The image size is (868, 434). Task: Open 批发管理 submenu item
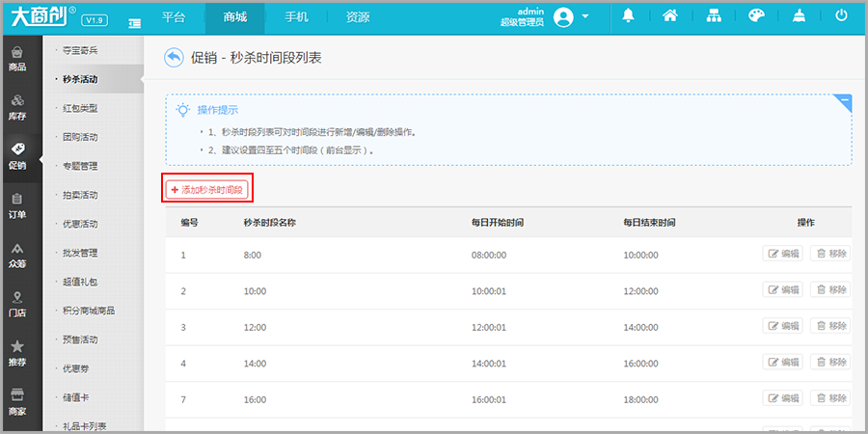pos(80,253)
